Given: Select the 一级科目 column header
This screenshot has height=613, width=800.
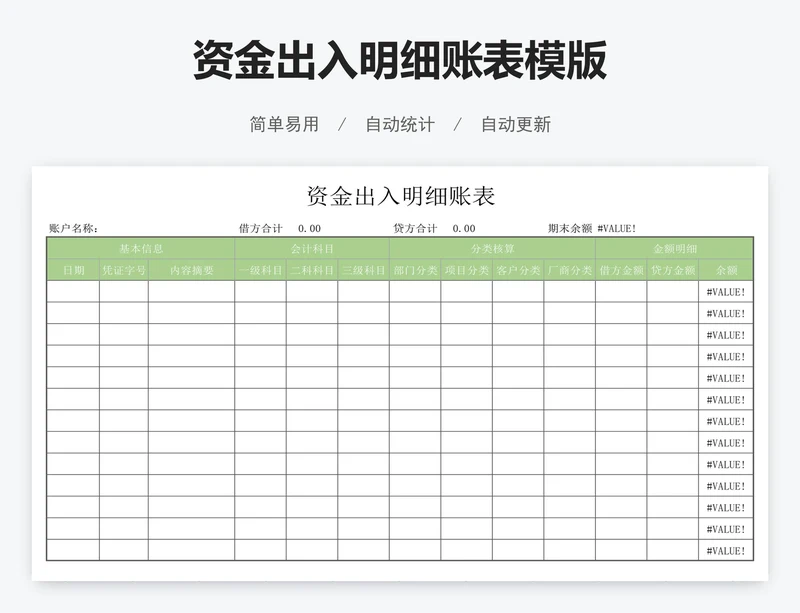Looking at the screenshot, I should coord(261,271).
